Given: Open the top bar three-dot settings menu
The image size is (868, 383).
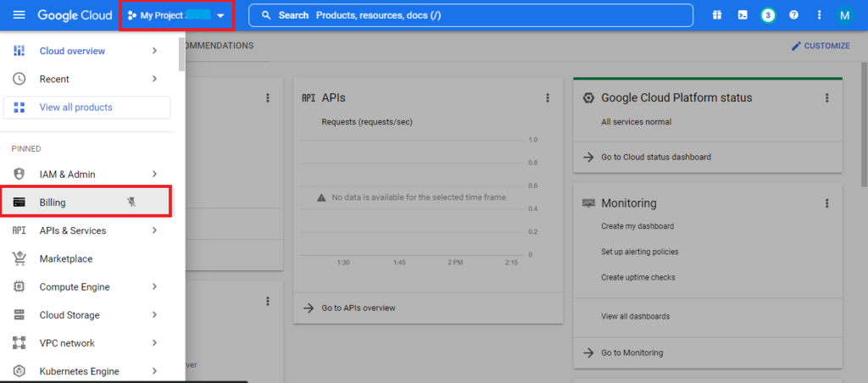Looking at the screenshot, I should tap(820, 15).
